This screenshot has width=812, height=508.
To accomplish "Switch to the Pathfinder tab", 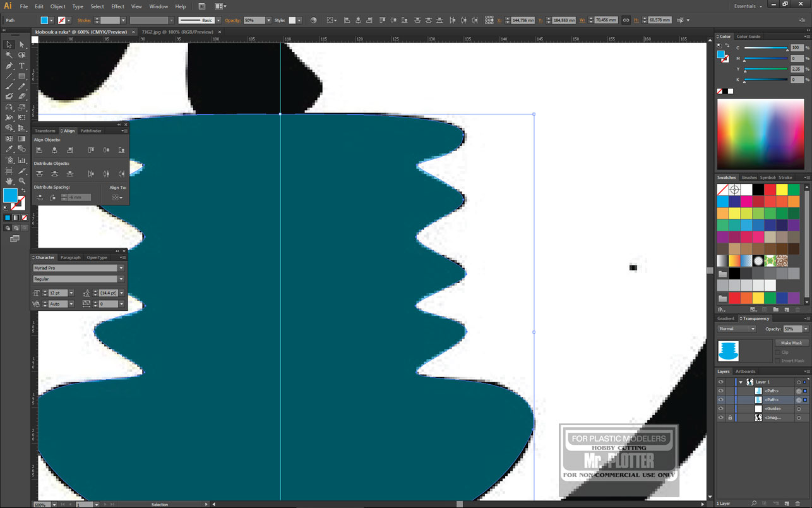I will [x=91, y=131].
